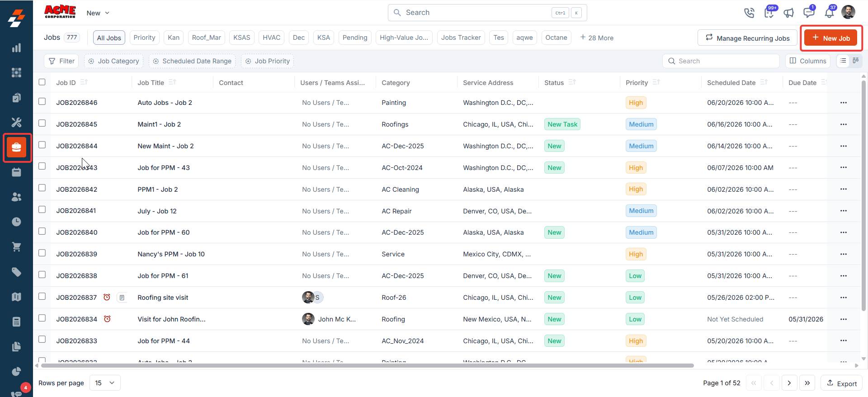Image resolution: width=868 pixels, height=397 pixels.
Task: Click the jobs table Search field
Action: tap(721, 61)
